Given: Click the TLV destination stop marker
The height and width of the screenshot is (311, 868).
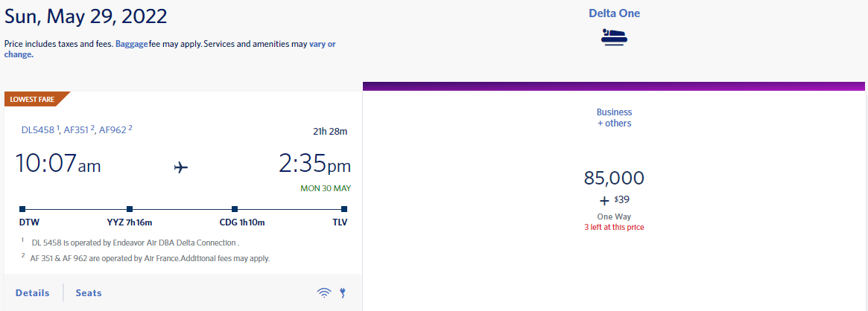Looking at the screenshot, I should 344,209.
